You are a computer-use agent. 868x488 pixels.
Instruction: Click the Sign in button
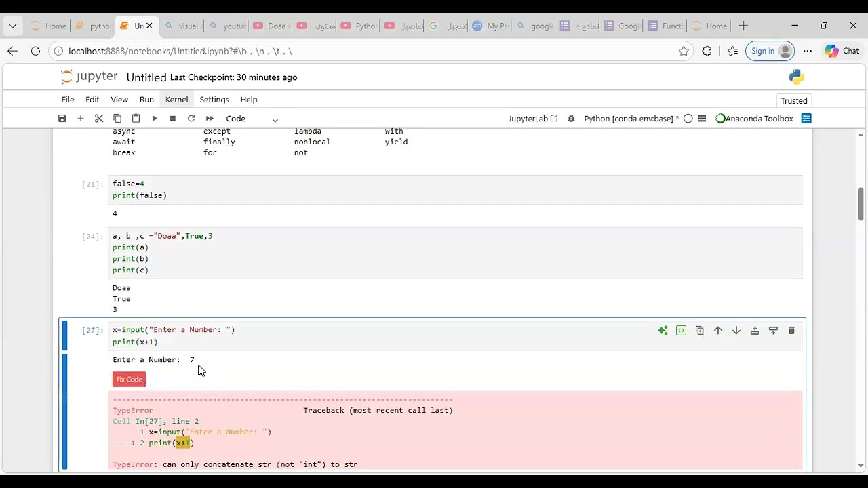(770, 51)
